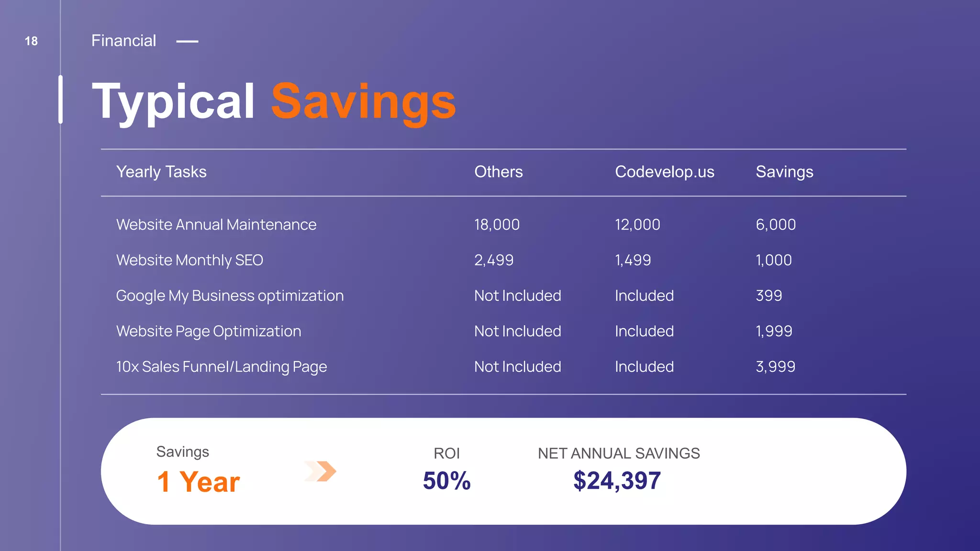This screenshot has height=551, width=980.
Task: Select the 6,000 savings value
Action: 776,225
